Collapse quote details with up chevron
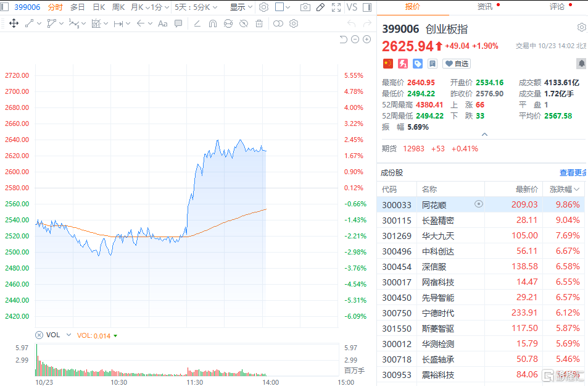The height and width of the screenshot is (386, 588). pos(484,135)
